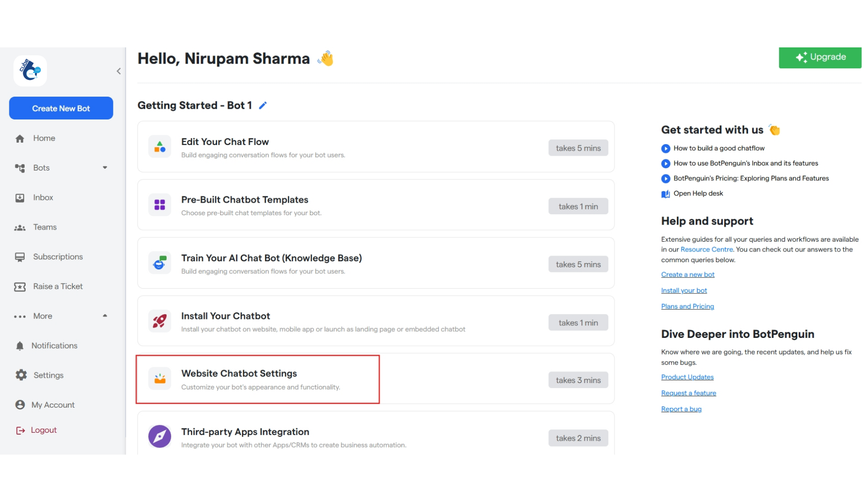
Task: Open the Inbox menu item
Action: 43,198
